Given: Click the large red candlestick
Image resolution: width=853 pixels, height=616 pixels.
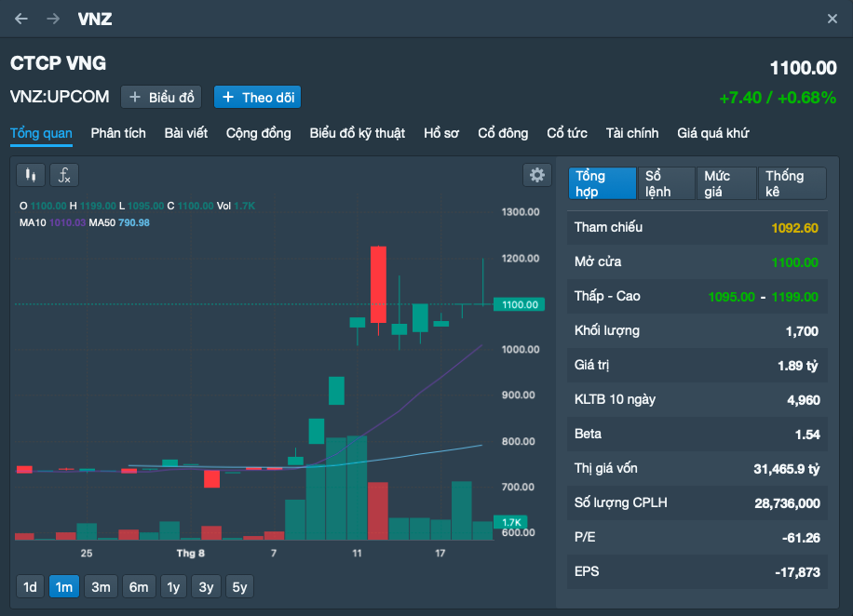Looking at the screenshot, I should tap(378, 285).
